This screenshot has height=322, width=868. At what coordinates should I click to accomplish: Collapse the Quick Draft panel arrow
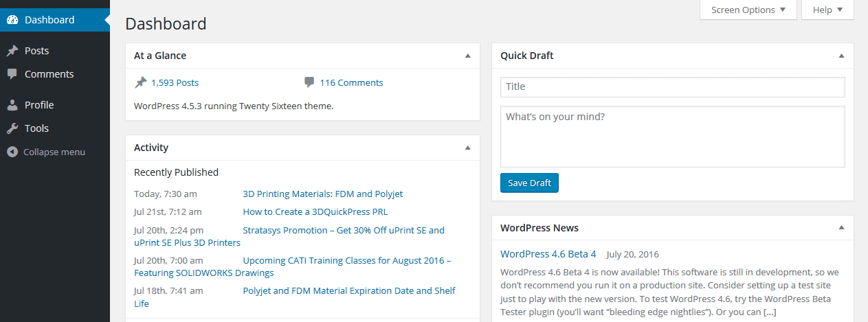pos(842,56)
